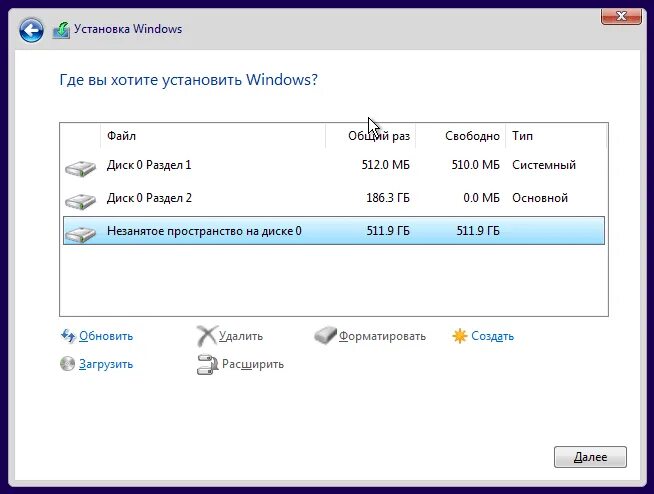
Task: Click the Расширить extend link
Action: point(253,364)
